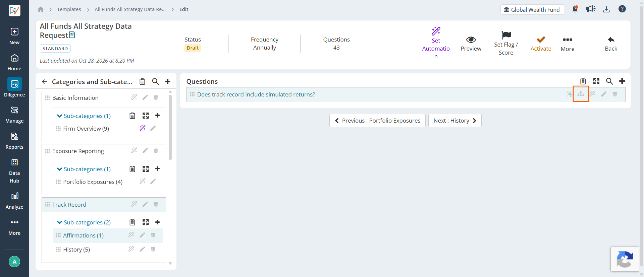The image size is (644, 277).
Task: Select the Track Record category
Action: tap(69, 205)
